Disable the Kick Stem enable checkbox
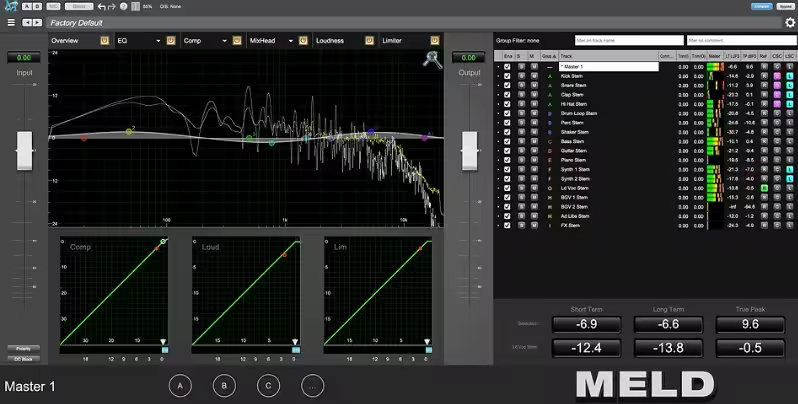798x404 pixels. (507, 76)
